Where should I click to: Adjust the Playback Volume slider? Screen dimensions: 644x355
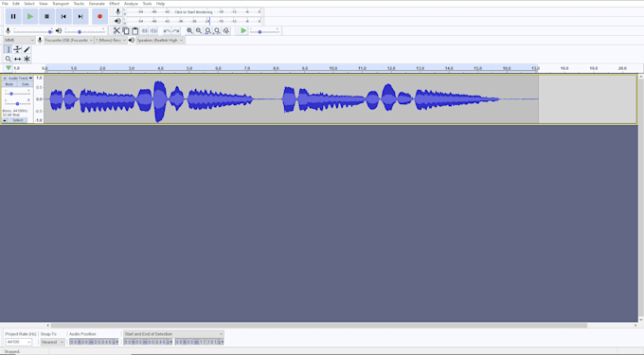[84, 31]
